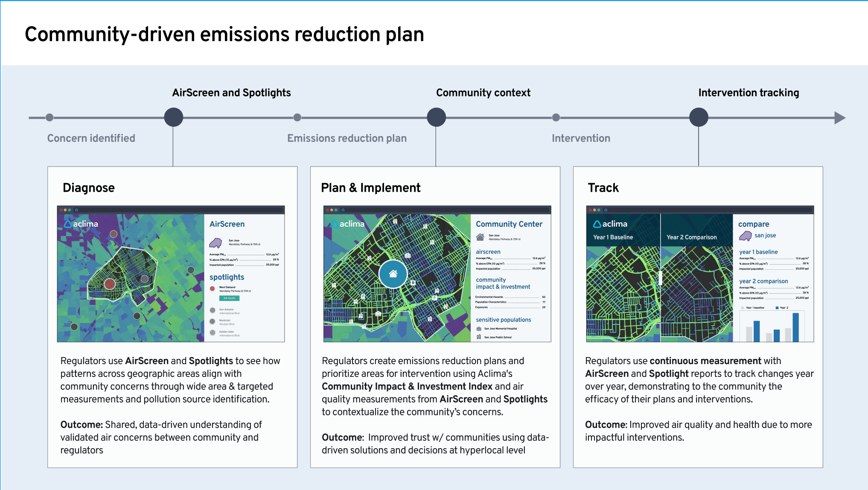Screen dimensions: 868x490
Task: Click the Year 2 blue legend swatch
Action: click(777, 308)
